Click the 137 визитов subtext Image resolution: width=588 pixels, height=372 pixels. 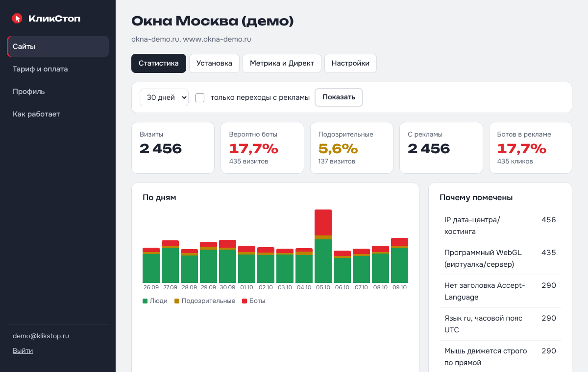337,161
